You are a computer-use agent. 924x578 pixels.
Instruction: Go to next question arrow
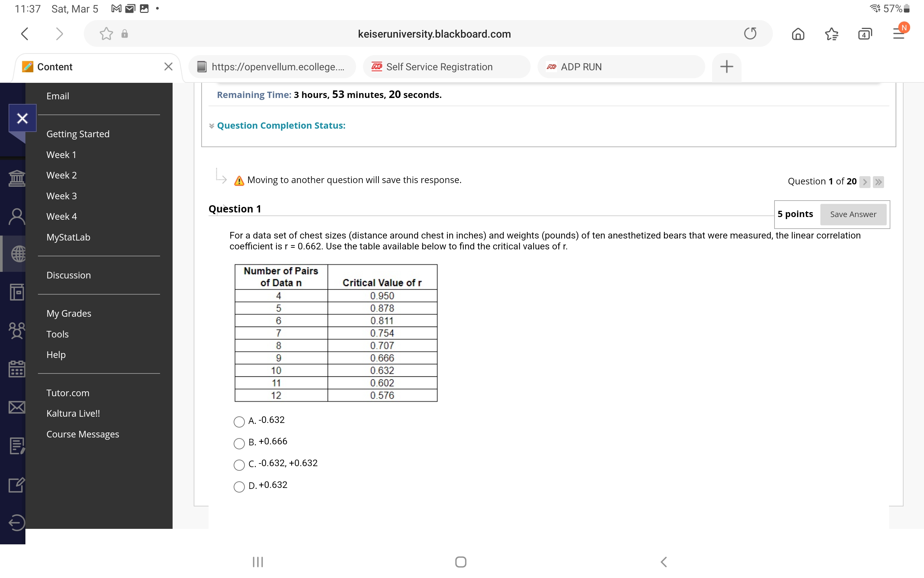[865, 181]
